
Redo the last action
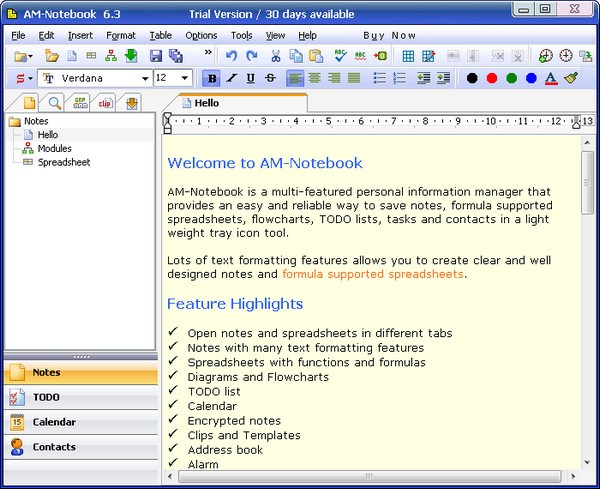pyautogui.click(x=252, y=56)
